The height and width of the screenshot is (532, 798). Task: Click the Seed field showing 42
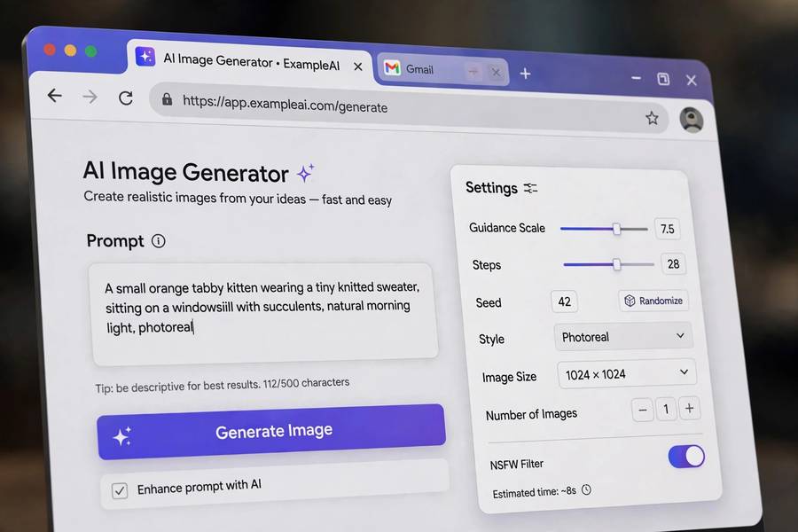[x=564, y=301]
